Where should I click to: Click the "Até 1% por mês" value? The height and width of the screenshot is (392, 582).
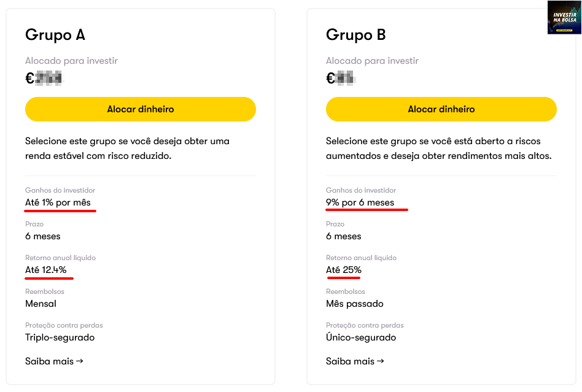pos(58,202)
